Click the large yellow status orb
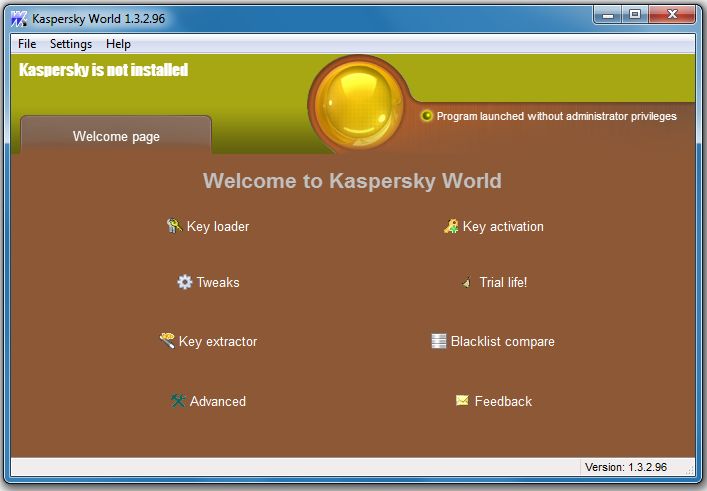707x491 pixels. [358, 104]
